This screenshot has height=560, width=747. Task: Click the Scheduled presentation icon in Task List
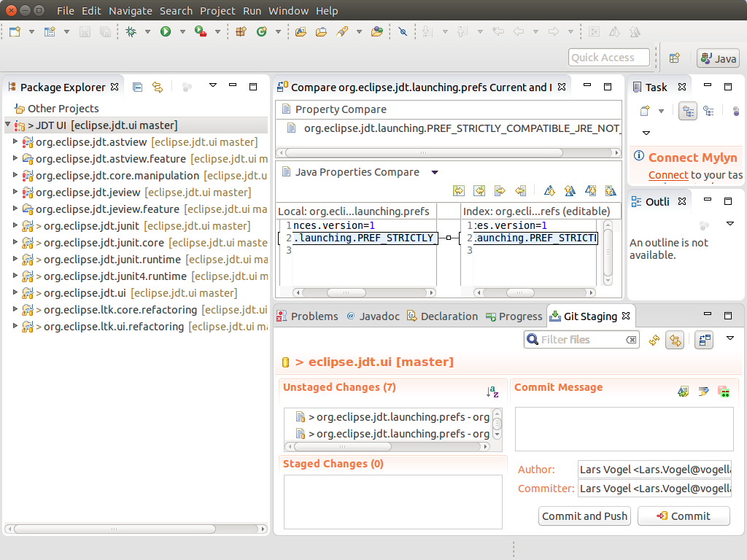point(708,111)
